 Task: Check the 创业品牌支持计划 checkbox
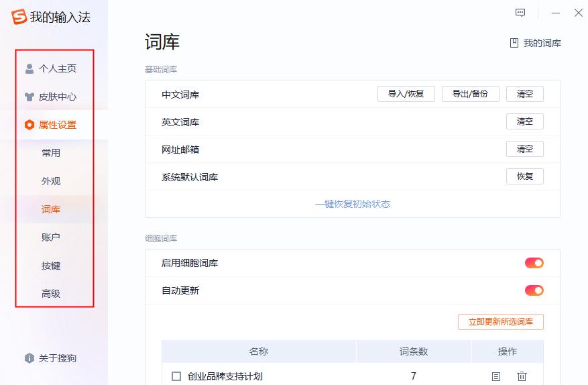(x=176, y=376)
